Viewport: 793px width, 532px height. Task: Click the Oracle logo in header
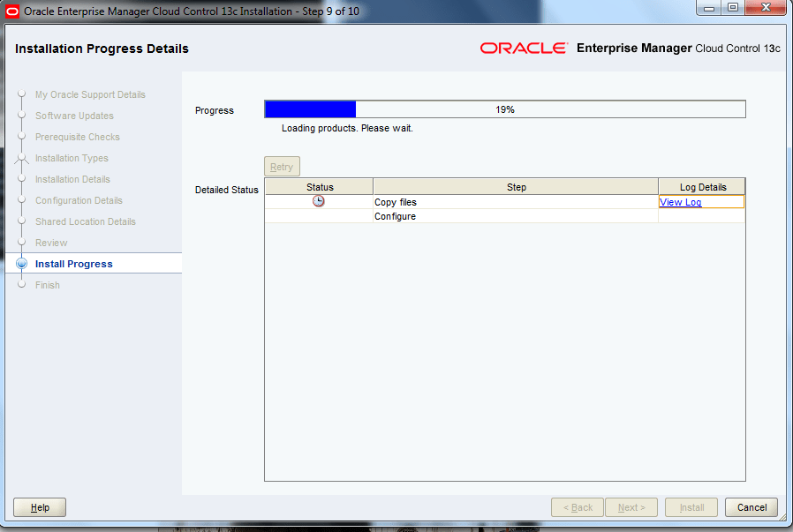pos(524,48)
